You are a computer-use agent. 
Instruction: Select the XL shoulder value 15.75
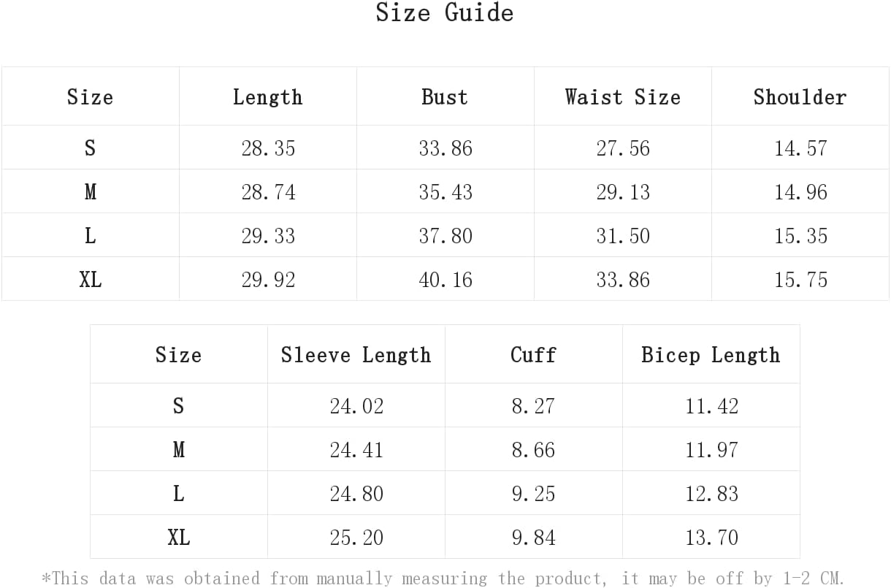pos(800,280)
